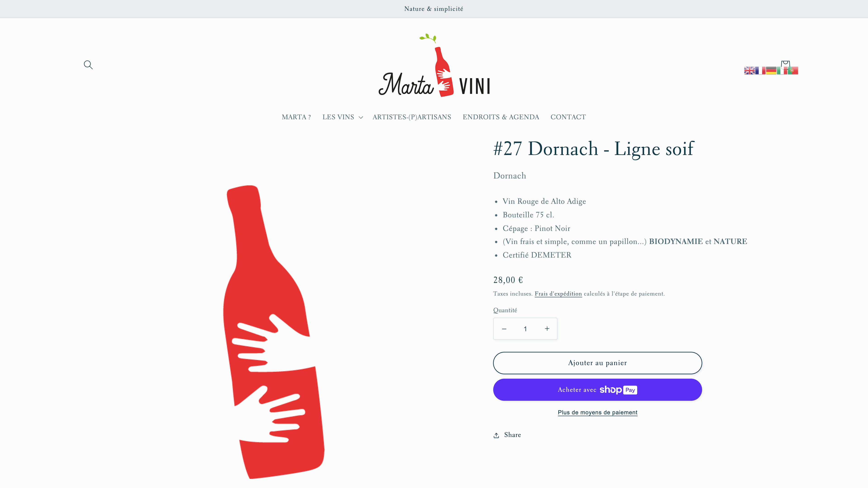Open Plus de moyens de paiement link

click(x=597, y=413)
